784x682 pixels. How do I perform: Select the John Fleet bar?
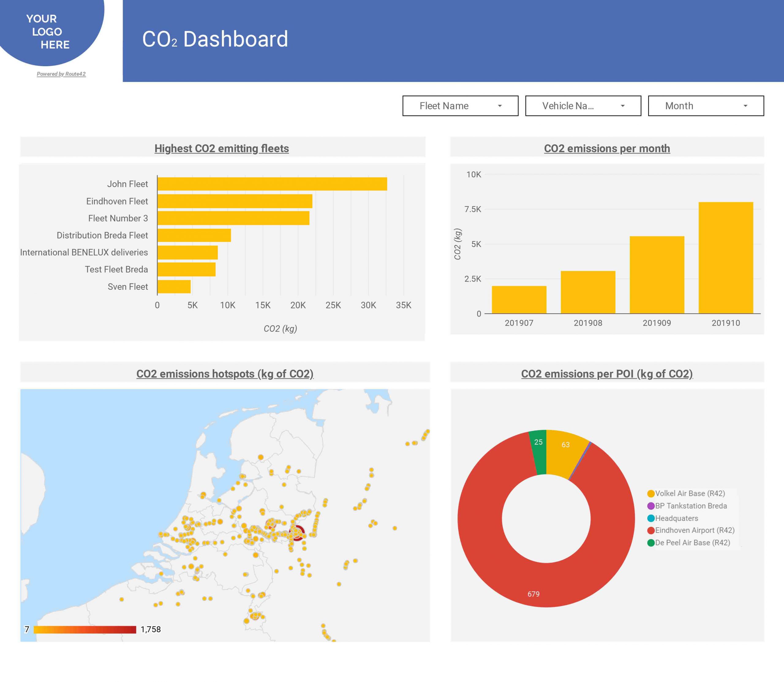click(x=272, y=184)
